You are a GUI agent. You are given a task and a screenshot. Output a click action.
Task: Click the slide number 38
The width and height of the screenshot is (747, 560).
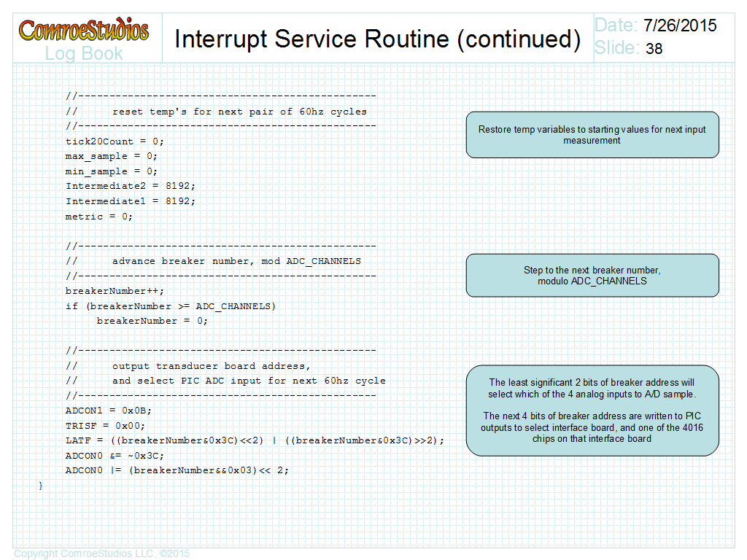pyautogui.click(x=654, y=49)
